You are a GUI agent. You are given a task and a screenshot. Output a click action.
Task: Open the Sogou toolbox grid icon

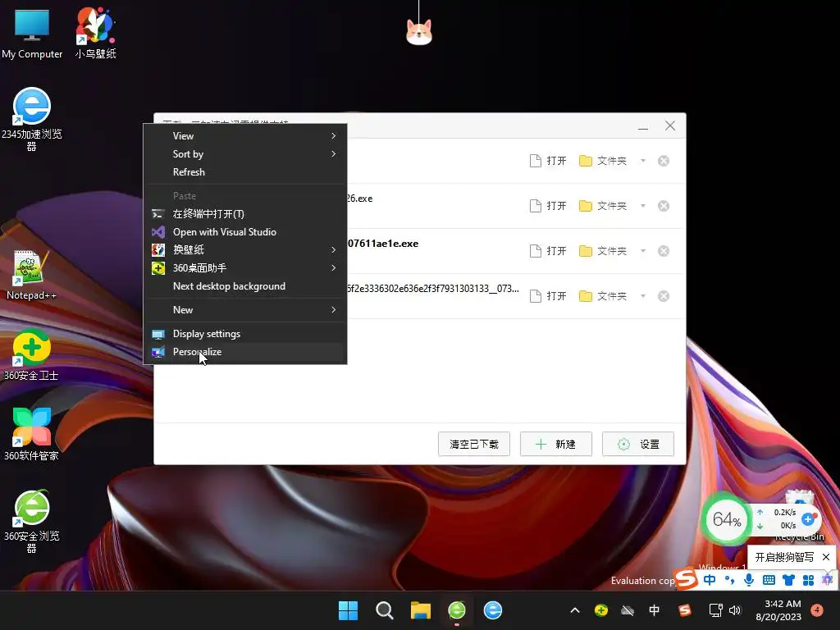808,580
